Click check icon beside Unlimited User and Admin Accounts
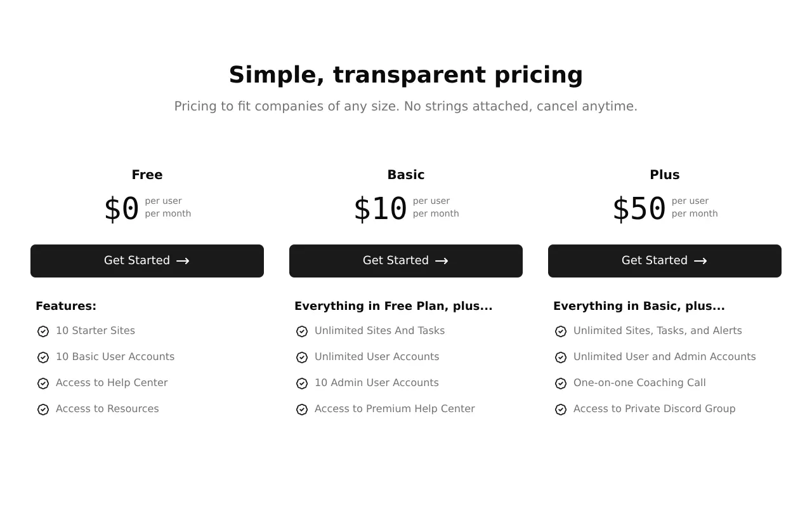Viewport: 812px width, 508px height. (561, 358)
